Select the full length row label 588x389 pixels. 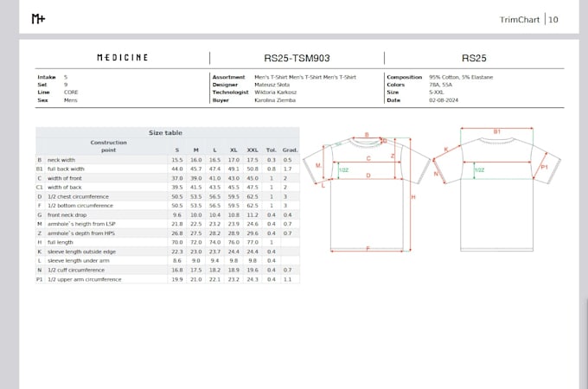[x=60, y=242]
